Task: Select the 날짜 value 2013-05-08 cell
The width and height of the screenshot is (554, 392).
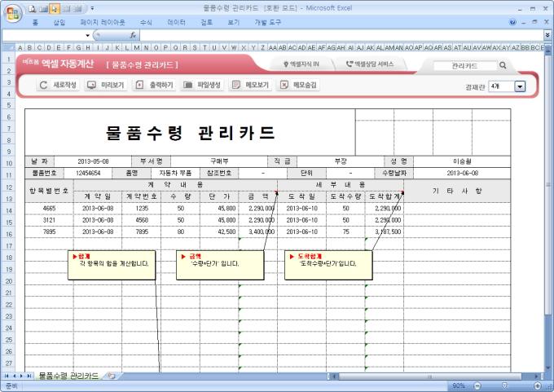Action: pyautogui.click(x=93, y=161)
